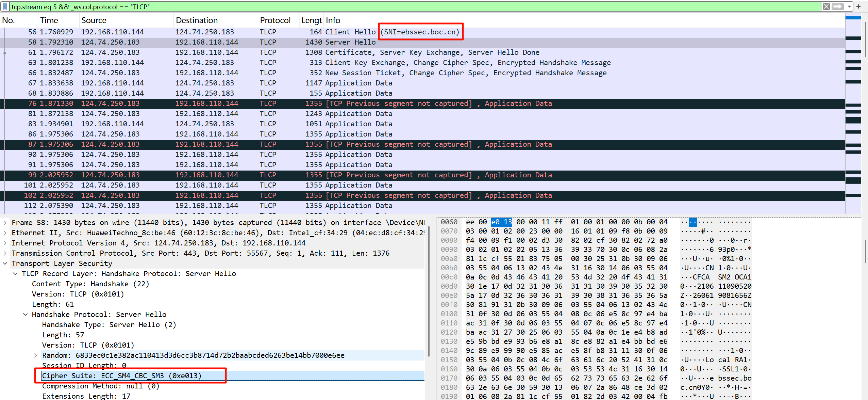Click in the display filter text field
This screenshot has width=868, height=400.
click(408, 6)
